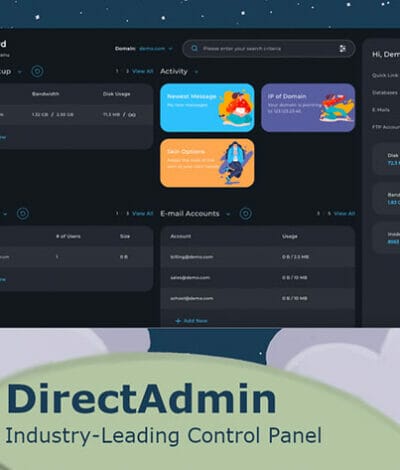Open E-Mails in right sidebar
400x470 pixels.
381,110
